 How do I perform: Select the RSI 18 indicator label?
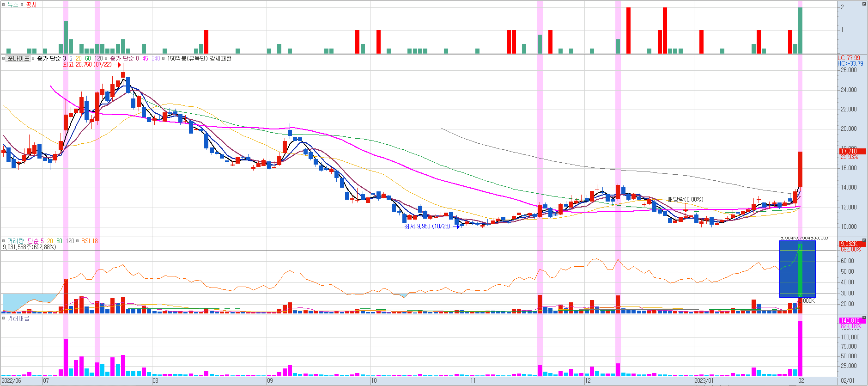(90, 241)
